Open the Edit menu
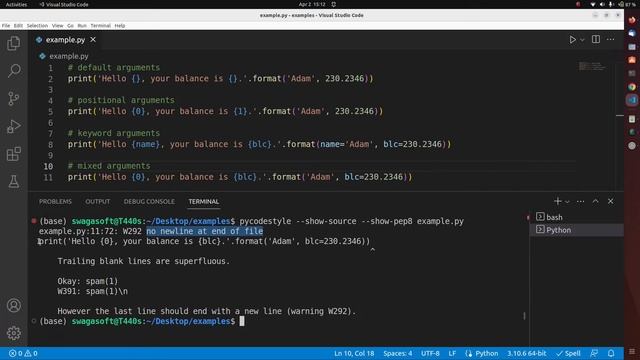 [x=18, y=26]
